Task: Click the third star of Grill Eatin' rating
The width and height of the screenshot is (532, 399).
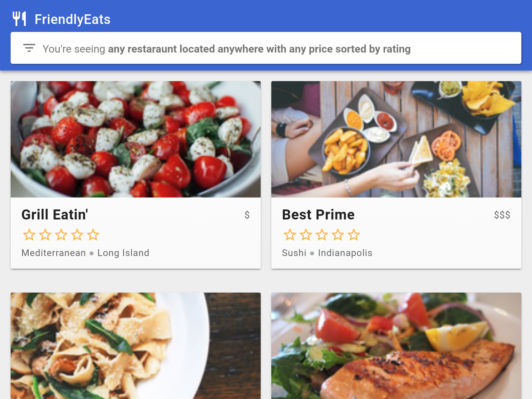Action: pos(61,235)
